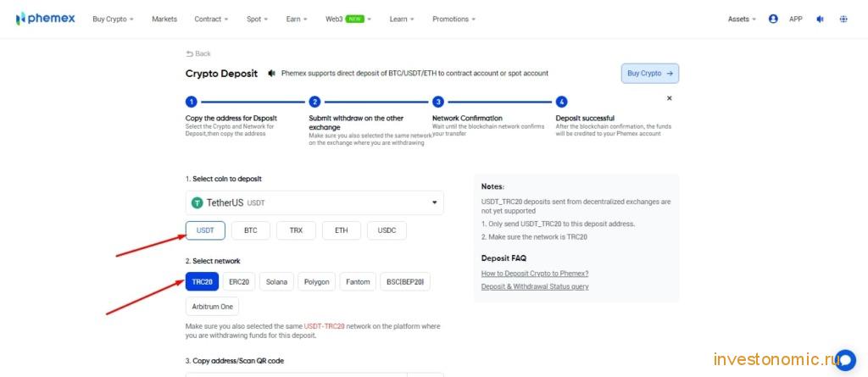Select the ERC20 network
Image resolution: width=868 pixels, height=377 pixels.
pyautogui.click(x=239, y=282)
